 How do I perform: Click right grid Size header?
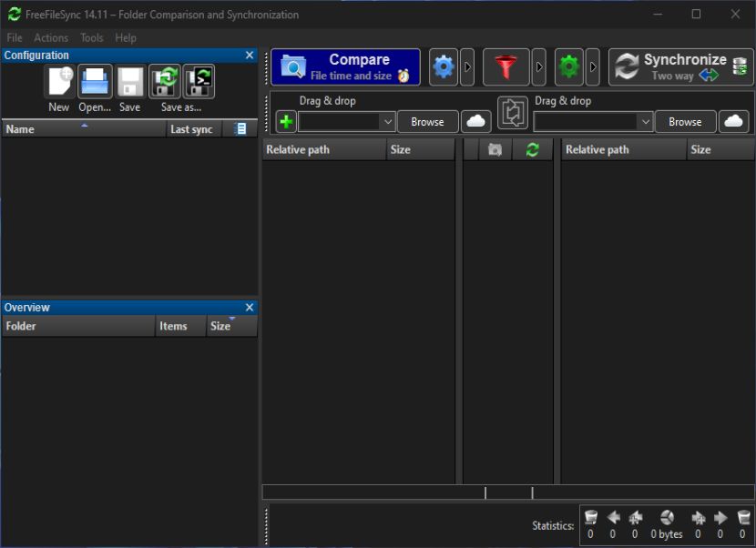[x=720, y=150]
